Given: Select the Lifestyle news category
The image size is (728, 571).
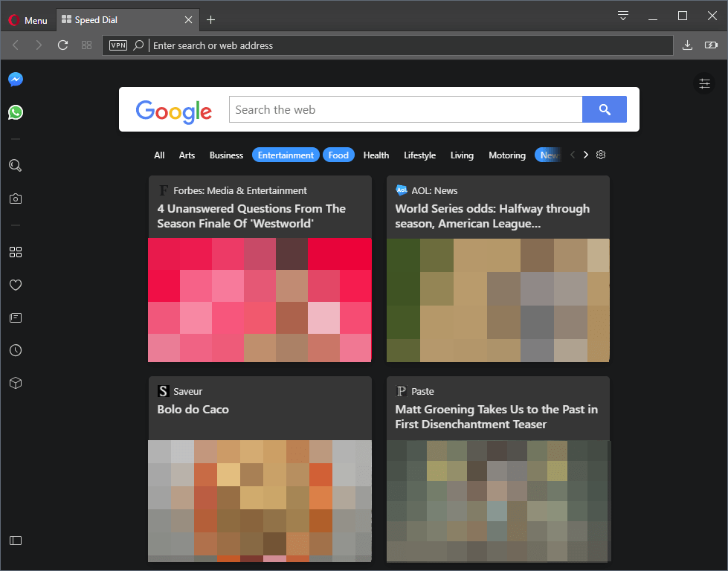Looking at the screenshot, I should point(419,155).
